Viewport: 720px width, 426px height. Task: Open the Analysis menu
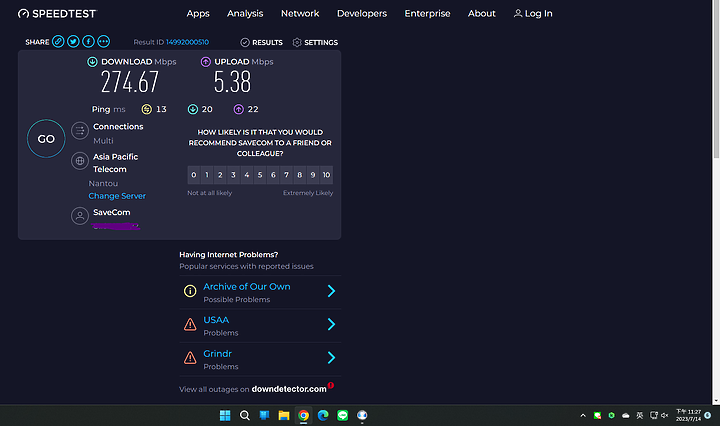click(245, 14)
